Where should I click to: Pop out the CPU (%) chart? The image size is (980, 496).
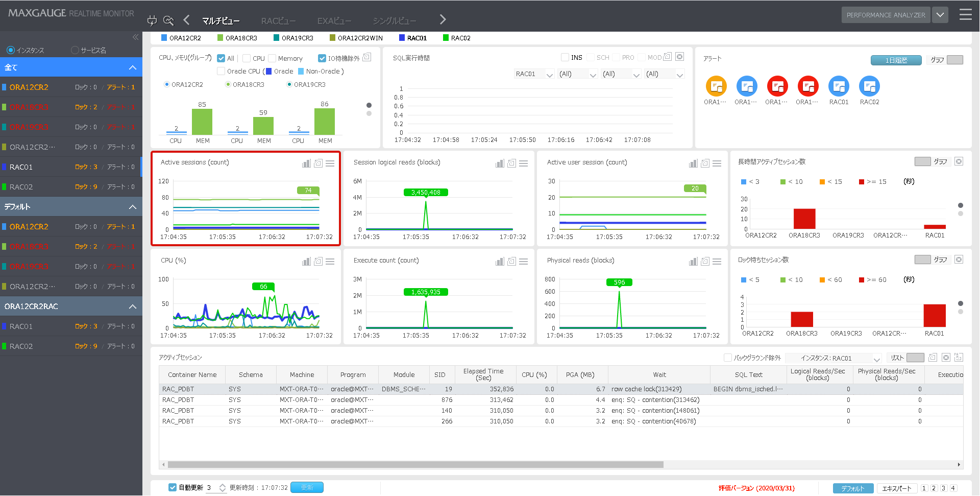click(x=318, y=261)
